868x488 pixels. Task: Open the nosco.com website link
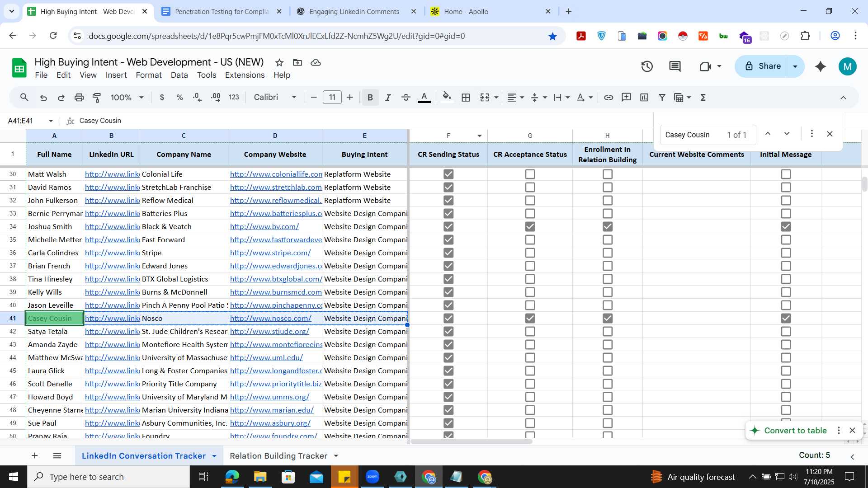pos(270,318)
